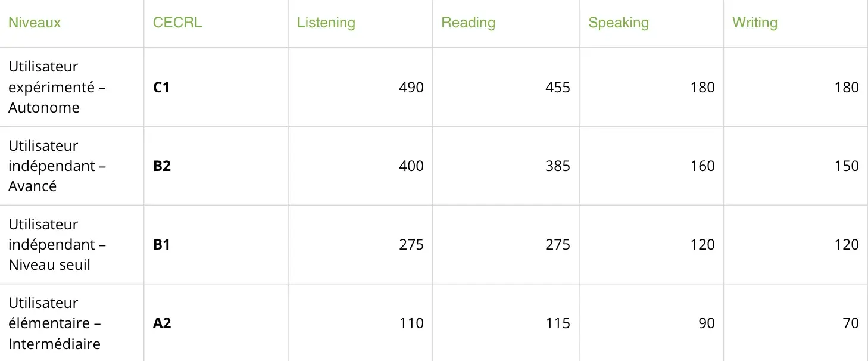Select the C1 Reading score 455
This screenshot has width=868, height=361.
[558, 88]
